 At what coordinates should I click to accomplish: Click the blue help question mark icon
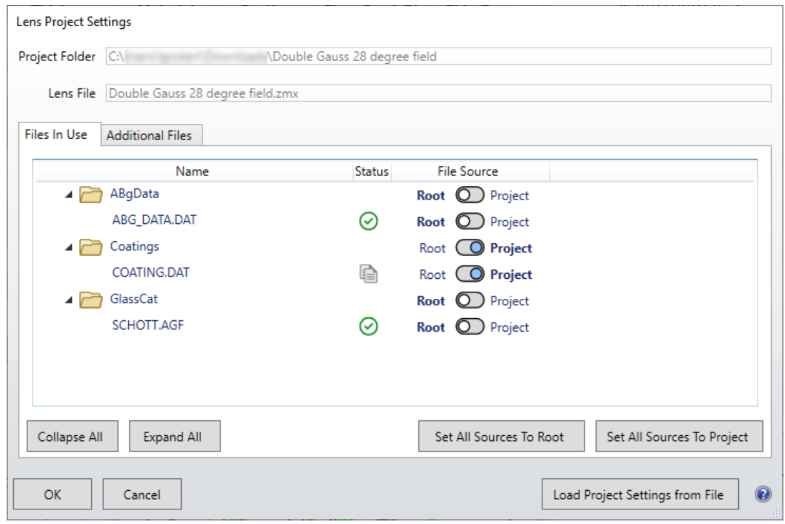point(763,494)
